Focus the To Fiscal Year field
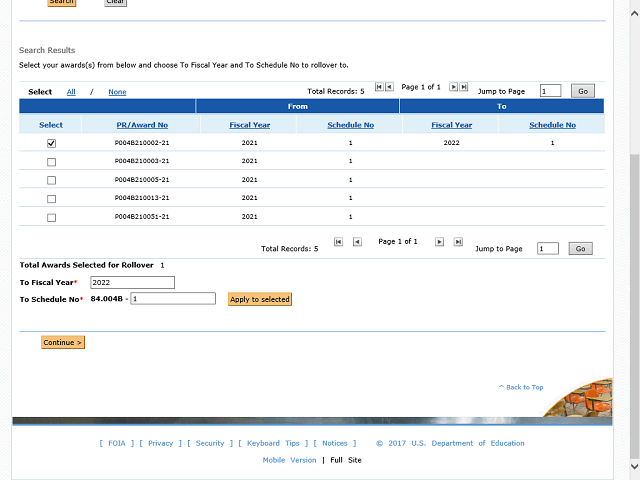Screen dimensions: 640x480 (131, 282)
